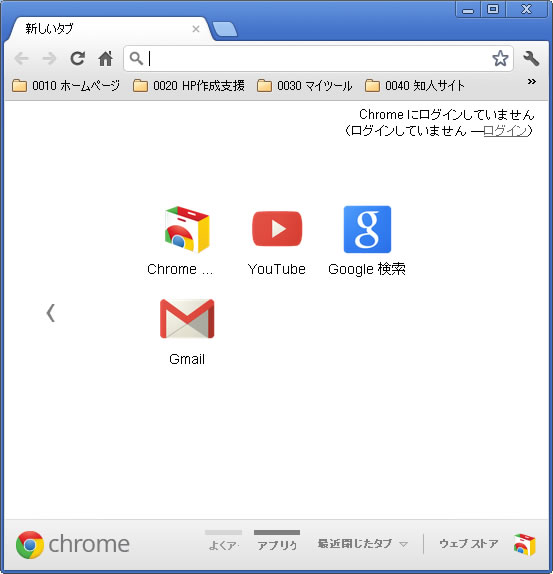Viewport: 553px width, 574px height.
Task: Click the reload page icon
Action: [78, 58]
